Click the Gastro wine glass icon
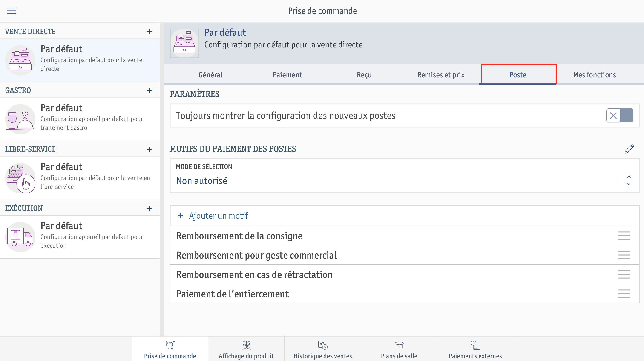 coord(20,119)
